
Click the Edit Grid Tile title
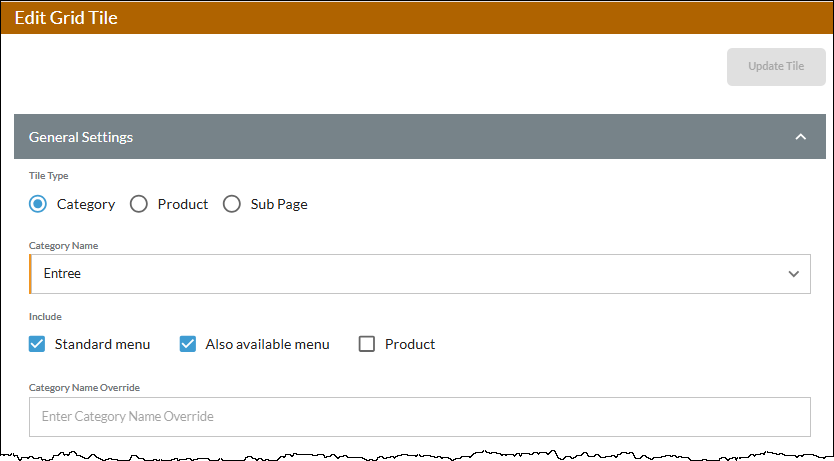66,18
